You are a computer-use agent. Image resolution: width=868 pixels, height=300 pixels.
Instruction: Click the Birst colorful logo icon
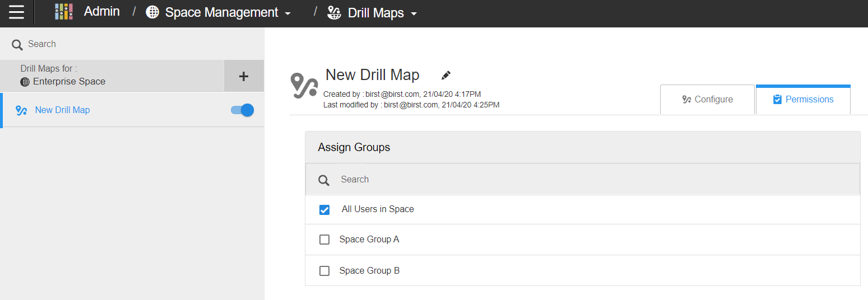64,12
